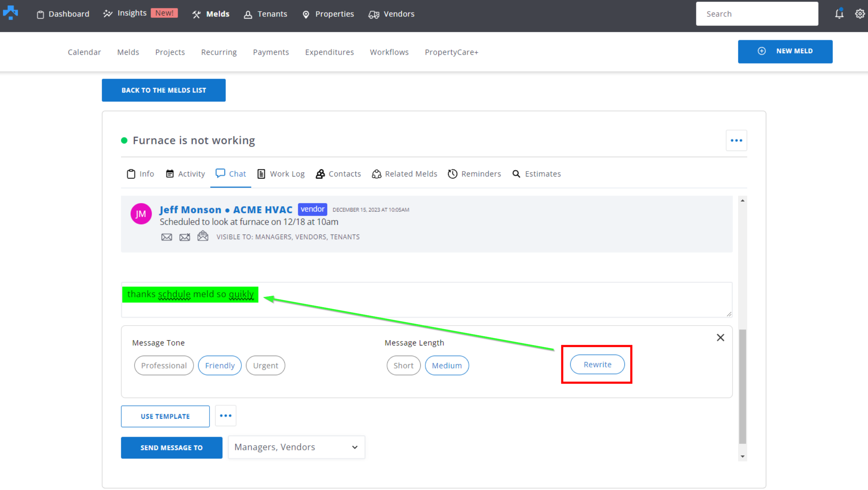This screenshot has height=490, width=868.
Task: Set message length to Short
Action: (403, 365)
